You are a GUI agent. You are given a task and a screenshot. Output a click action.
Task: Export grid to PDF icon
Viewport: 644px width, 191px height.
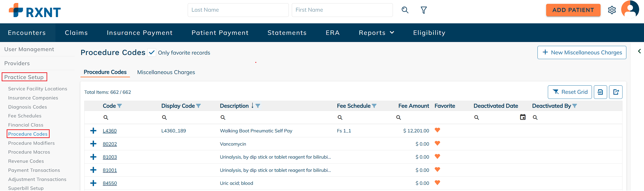(600, 92)
